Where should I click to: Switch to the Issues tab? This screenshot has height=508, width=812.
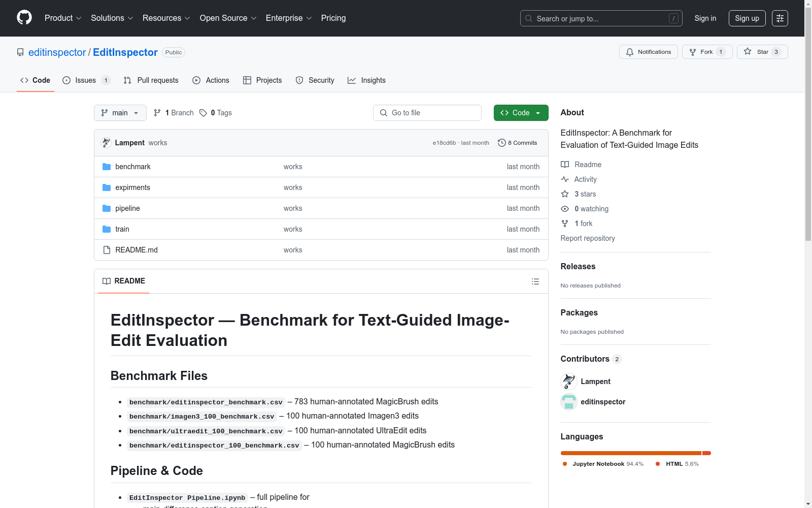point(86,80)
